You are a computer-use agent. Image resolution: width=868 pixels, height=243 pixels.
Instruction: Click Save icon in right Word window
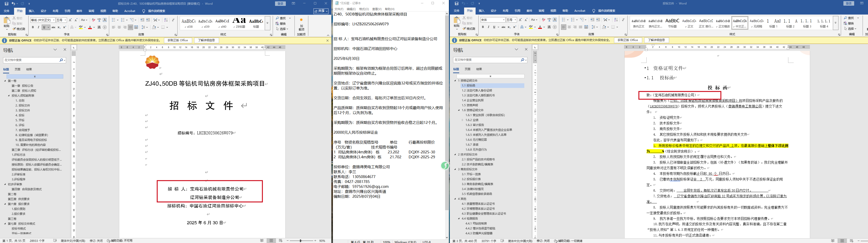(457, 3)
